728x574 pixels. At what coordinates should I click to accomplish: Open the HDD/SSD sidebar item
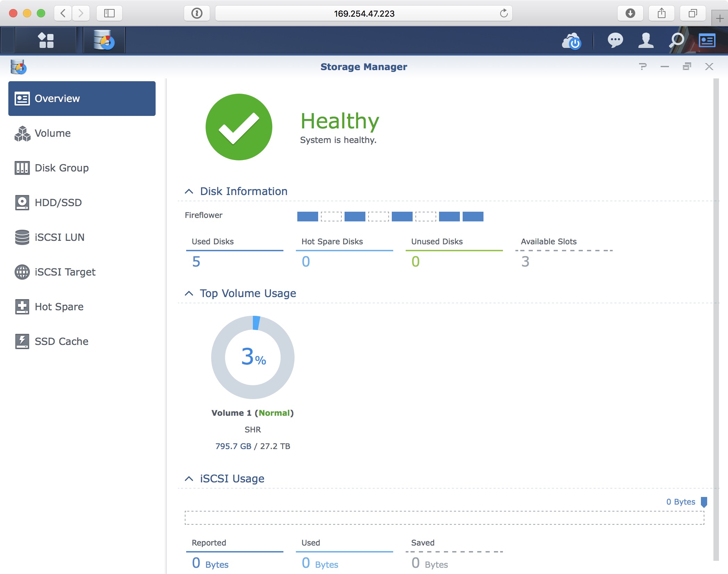[x=58, y=203]
